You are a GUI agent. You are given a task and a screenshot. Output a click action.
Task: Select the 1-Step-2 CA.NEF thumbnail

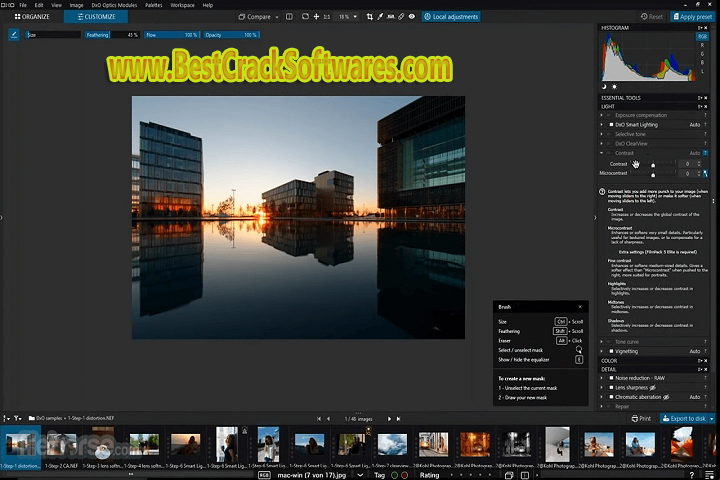coord(62,447)
